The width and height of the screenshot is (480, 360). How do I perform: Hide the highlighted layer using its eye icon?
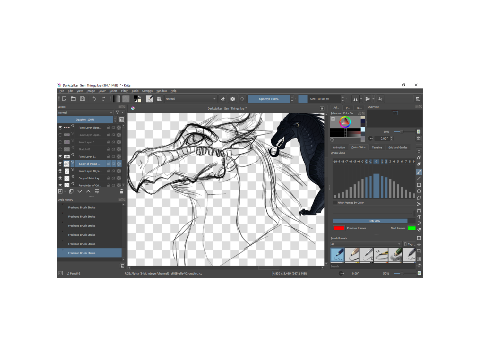(60, 164)
